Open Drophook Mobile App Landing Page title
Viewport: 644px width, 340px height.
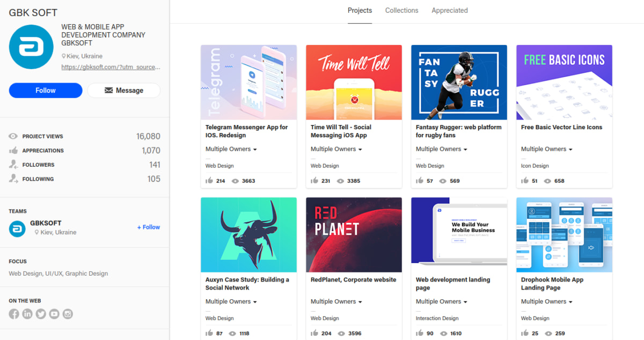[552, 284]
